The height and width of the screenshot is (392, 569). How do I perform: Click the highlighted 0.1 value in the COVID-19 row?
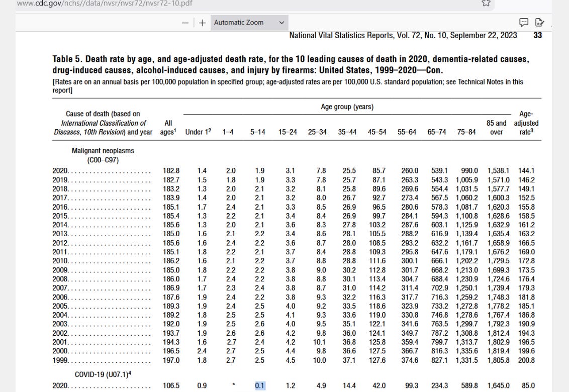pos(260,385)
